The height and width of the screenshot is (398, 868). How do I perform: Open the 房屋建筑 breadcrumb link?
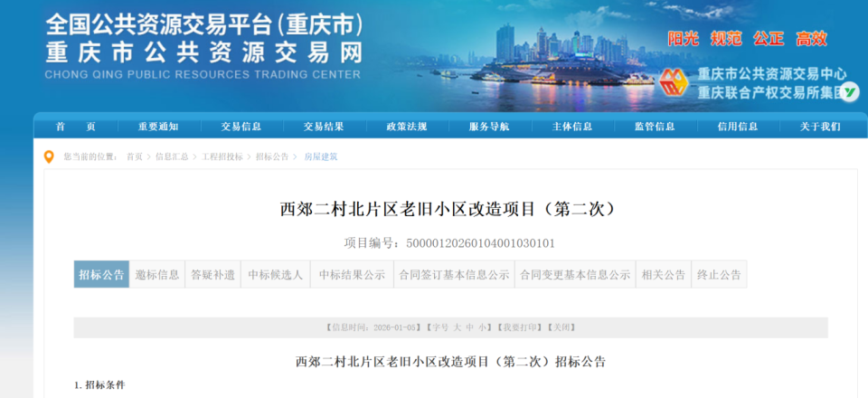click(320, 157)
